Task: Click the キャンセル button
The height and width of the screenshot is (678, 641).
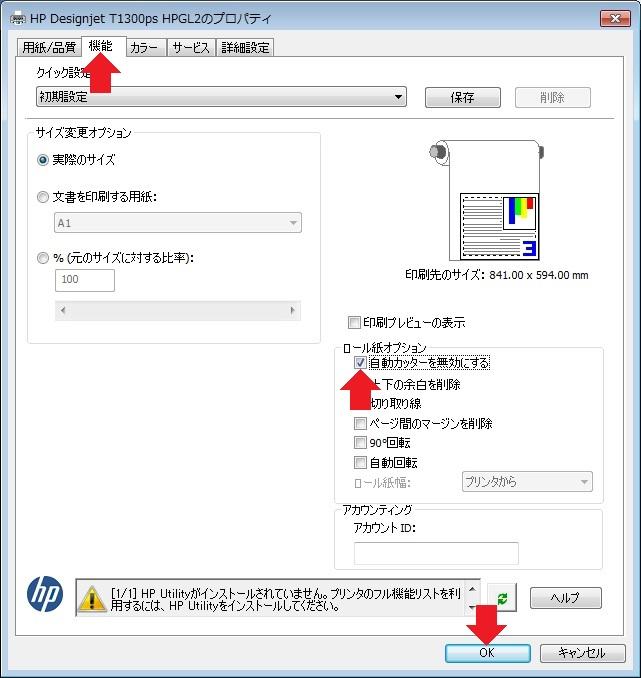Action: pyautogui.click(x=583, y=653)
